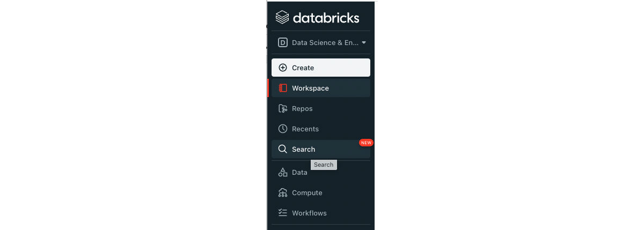Show the Recents list
644x230 pixels.
click(321, 129)
